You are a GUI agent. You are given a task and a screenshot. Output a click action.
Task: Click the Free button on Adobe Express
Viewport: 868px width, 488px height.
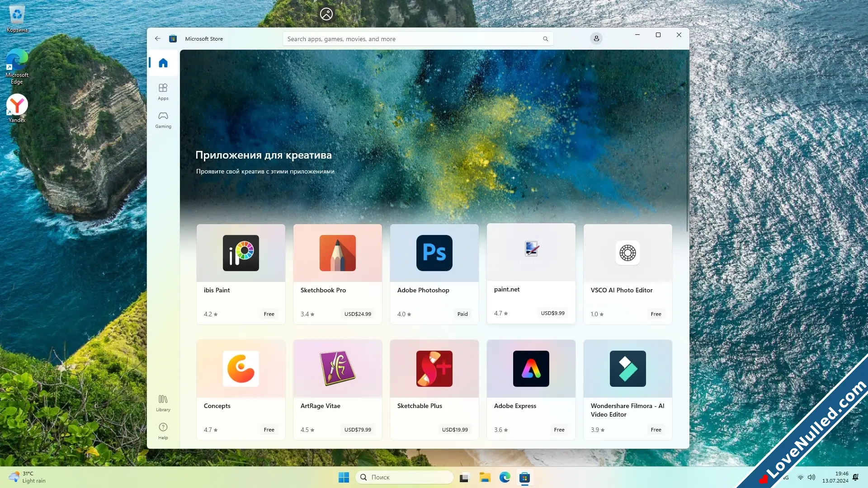click(x=559, y=430)
